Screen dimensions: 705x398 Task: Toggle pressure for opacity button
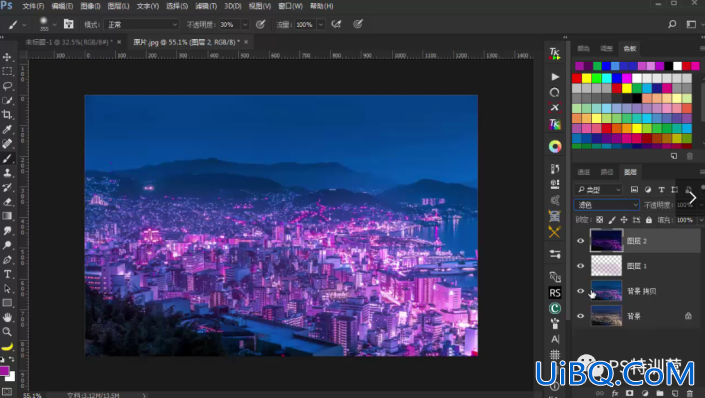pyautogui.click(x=260, y=24)
